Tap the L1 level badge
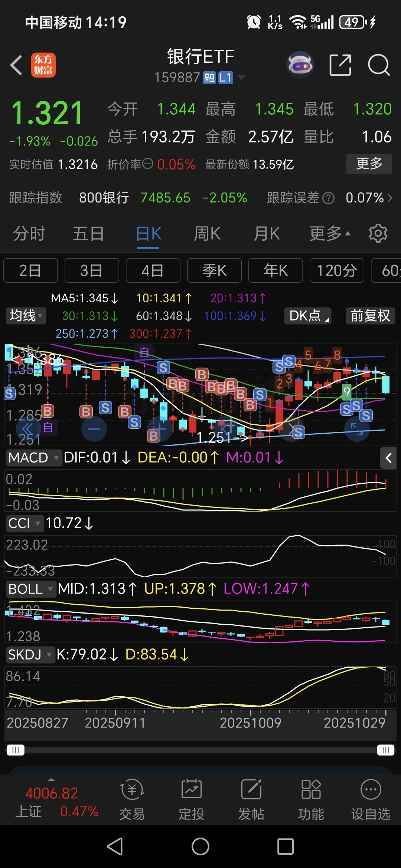This screenshot has width=401, height=868. 226,78
